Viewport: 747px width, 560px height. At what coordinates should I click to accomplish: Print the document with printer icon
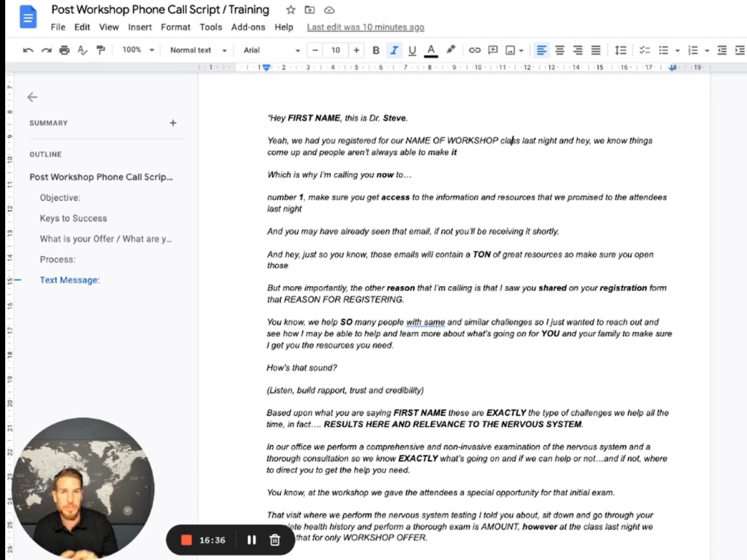[64, 50]
